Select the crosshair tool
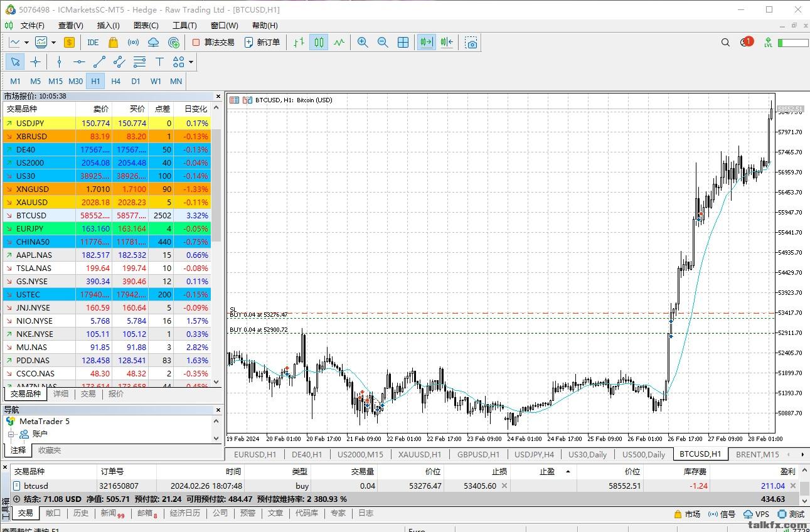The image size is (810, 532). [36, 61]
